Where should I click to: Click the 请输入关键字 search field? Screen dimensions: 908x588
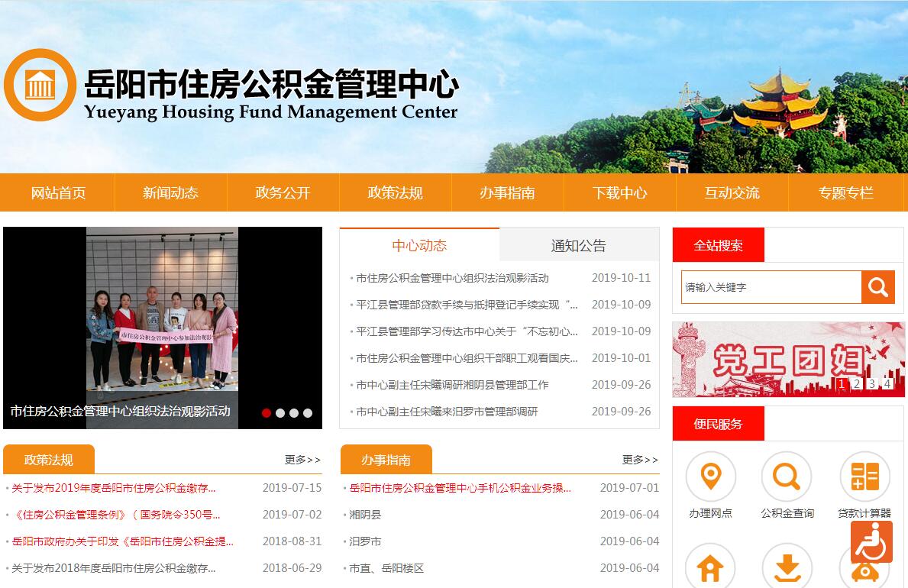[x=771, y=288]
